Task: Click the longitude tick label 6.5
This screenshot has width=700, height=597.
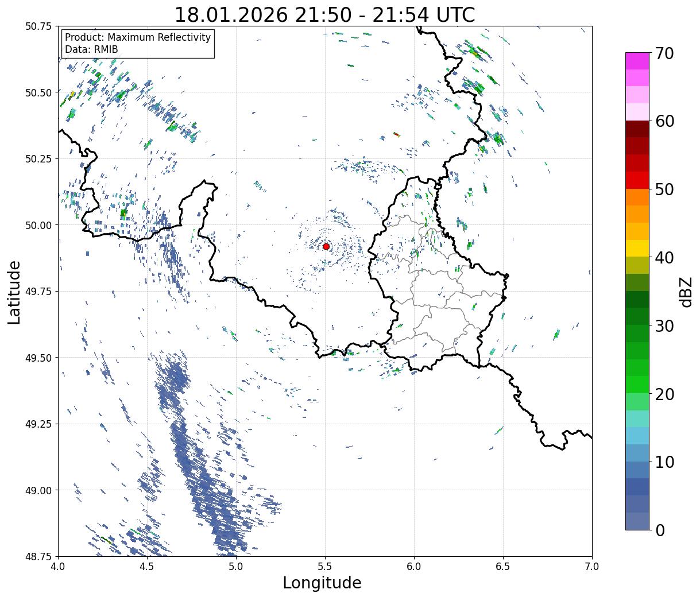Action: click(x=503, y=567)
